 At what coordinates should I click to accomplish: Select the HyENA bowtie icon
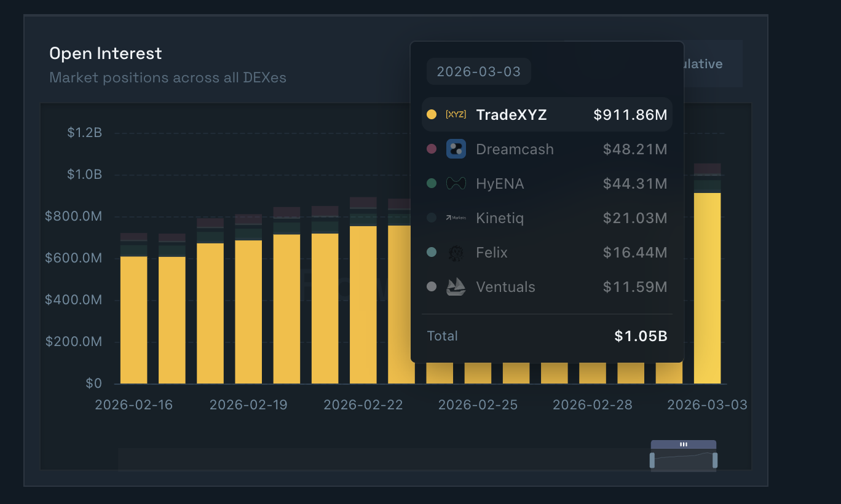(x=456, y=183)
